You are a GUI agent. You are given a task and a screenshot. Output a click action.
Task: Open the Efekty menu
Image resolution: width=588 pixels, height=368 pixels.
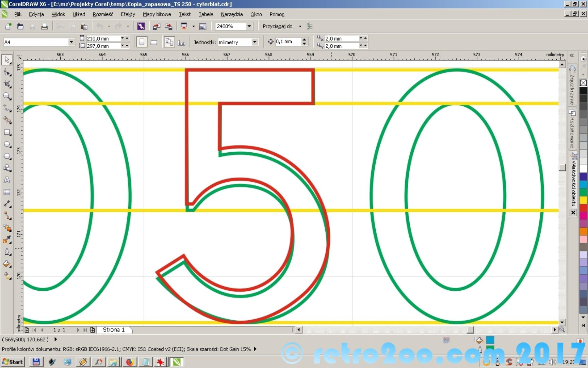(128, 14)
